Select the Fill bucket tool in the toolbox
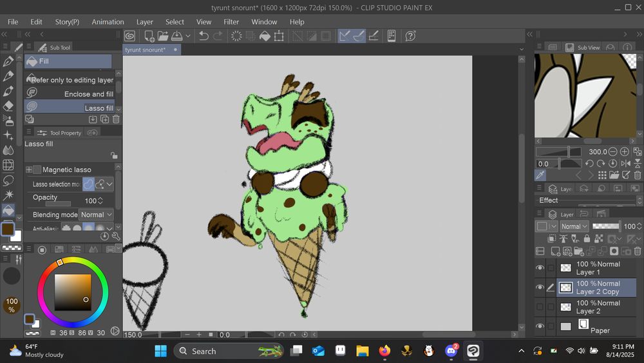644x363 pixels. coord(8,210)
